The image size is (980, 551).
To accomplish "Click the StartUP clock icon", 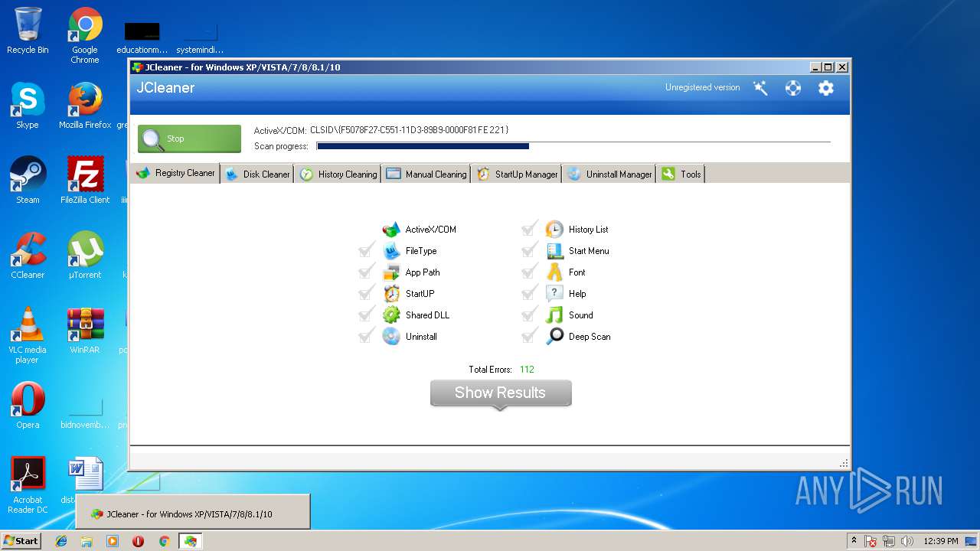I will [391, 294].
